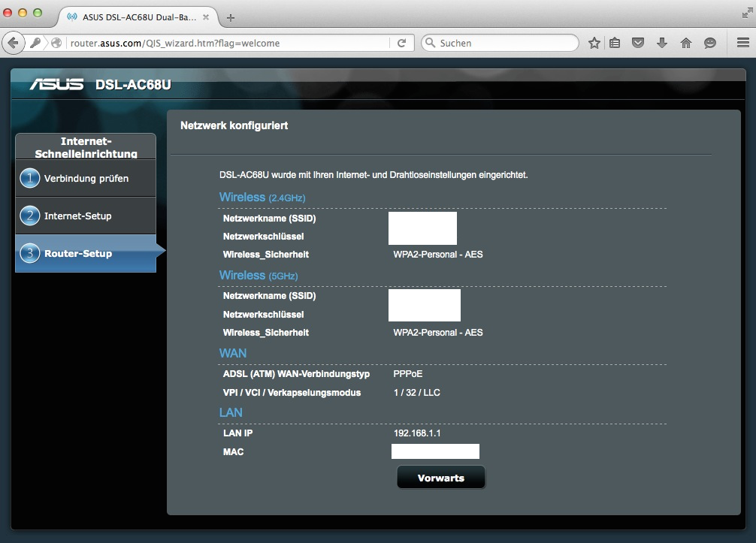Click the Suchen search field
The image size is (756, 543).
pyautogui.click(x=500, y=44)
